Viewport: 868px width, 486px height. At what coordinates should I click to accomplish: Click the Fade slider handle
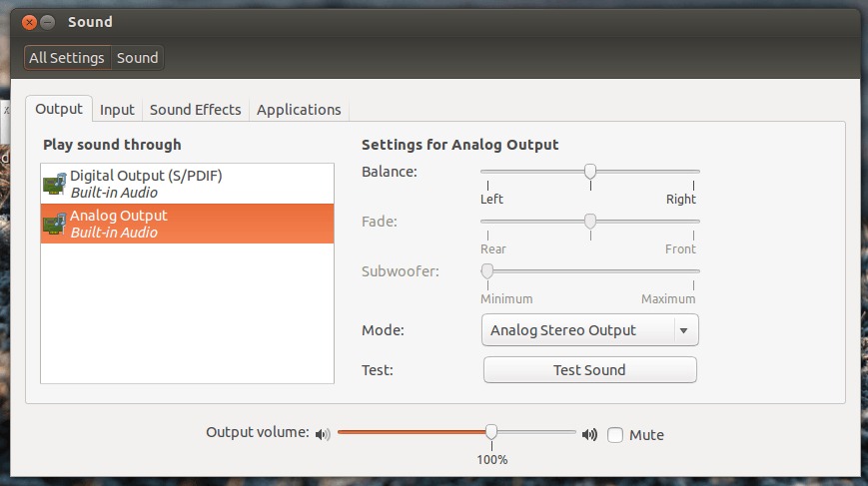point(590,221)
